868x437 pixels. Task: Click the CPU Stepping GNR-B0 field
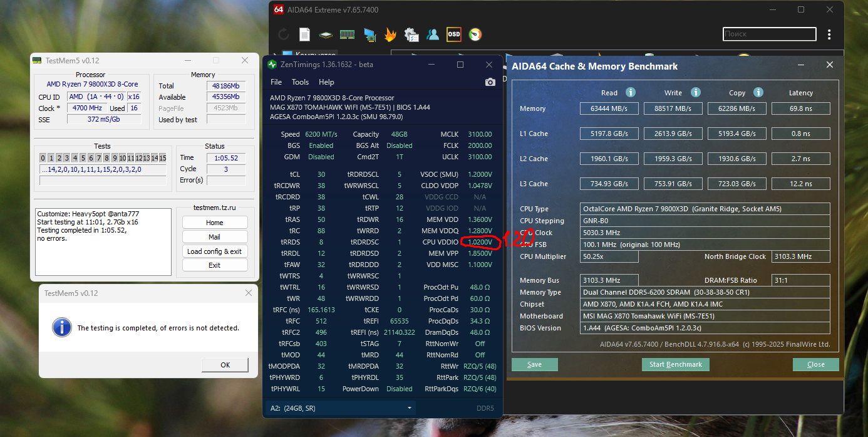pyautogui.click(x=705, y=221)
